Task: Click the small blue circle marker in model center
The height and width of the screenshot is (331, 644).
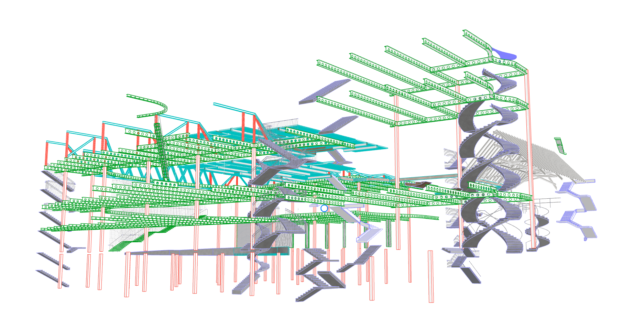Action: [x=324, y=208]
